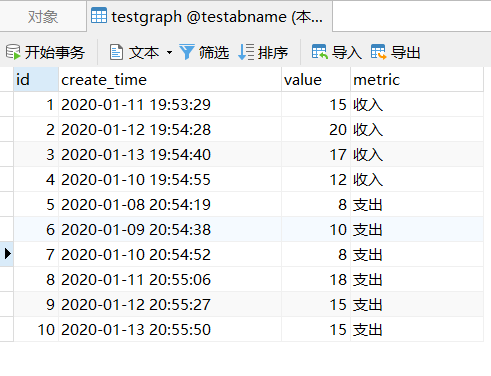Screen dimensions: 491x376
Task: Click the Text (文本) document icon
Action: (x=116, y=52)
